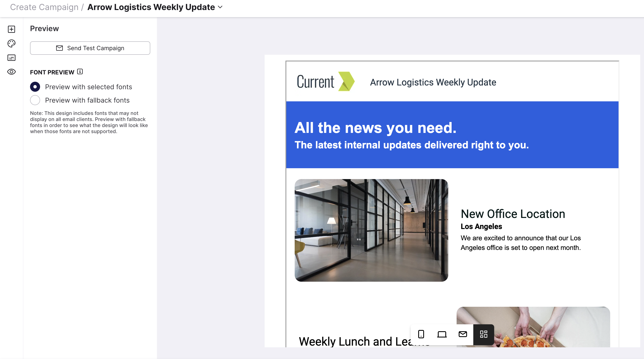Screen dimensions: 644x359
Task: Switch to mobile device preview
Action: (421, 334)
